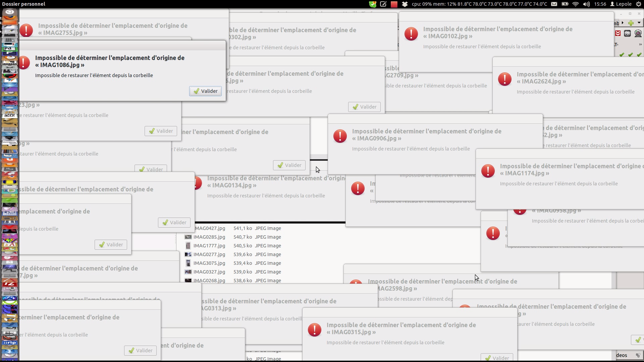Click Valider button in the IMAG0315.jpg dialog
Screen dimensions: 644x362
[x=497, y=358]
